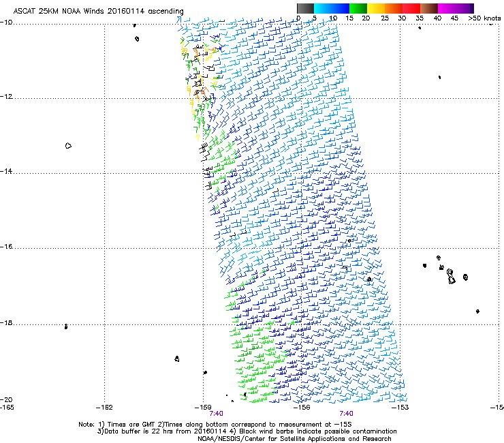Click the '-14' latitude axis label
The width and height of the screenshot is (504, 443).
click(x=6, y=171)
